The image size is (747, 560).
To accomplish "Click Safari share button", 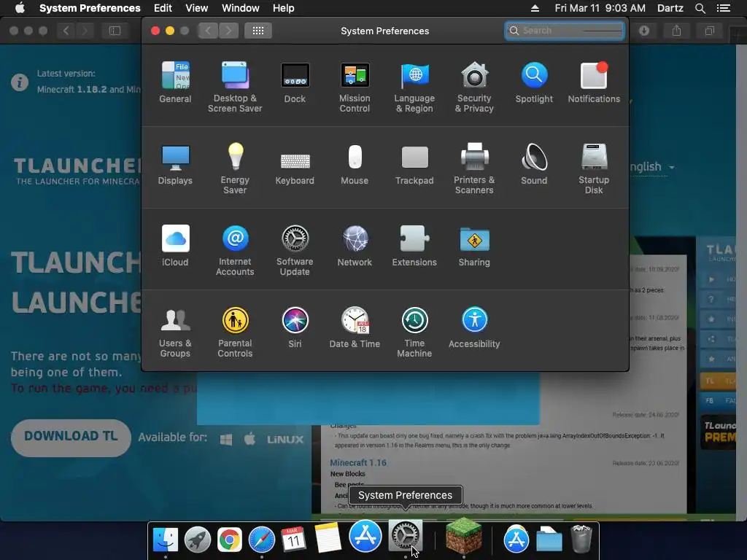I will (676, 31).
